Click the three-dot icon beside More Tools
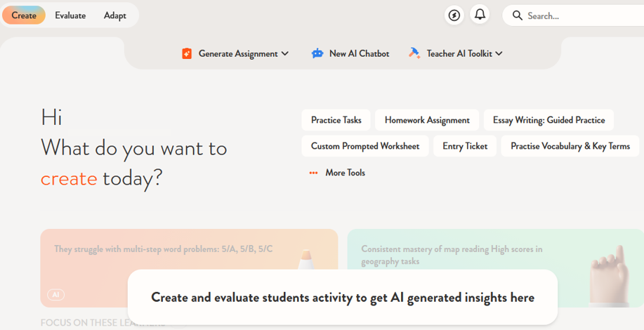 point(313,173)
